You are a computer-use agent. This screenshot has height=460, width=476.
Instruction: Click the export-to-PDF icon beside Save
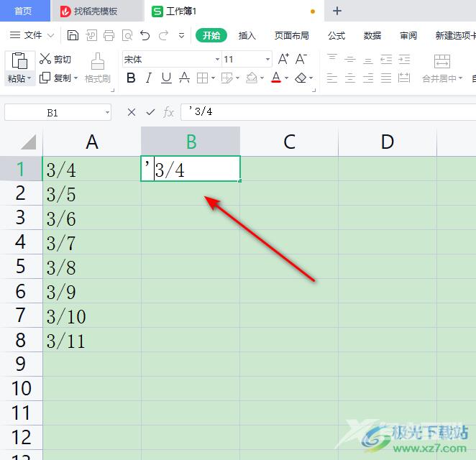point(91,35)
